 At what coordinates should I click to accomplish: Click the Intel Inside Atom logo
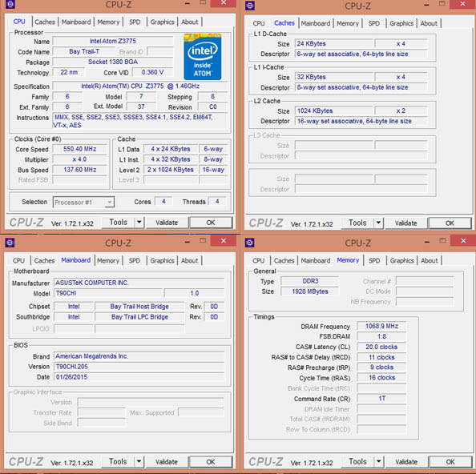203,57
